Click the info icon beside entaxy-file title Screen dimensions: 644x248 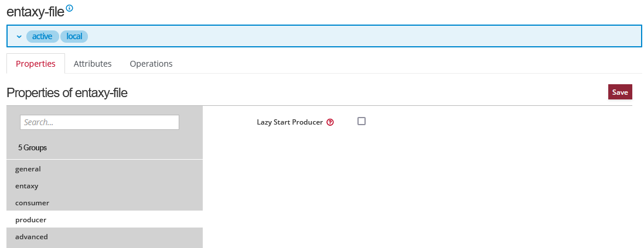70,8
